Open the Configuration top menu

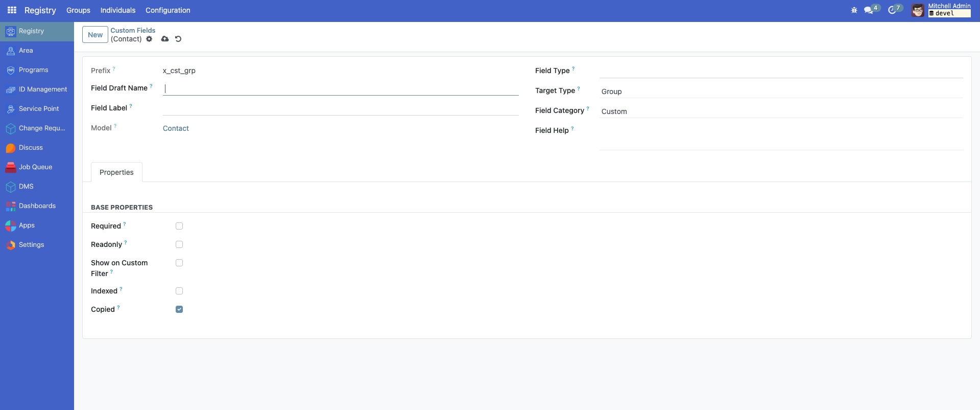pyautogui.click(x=168, y=10)
